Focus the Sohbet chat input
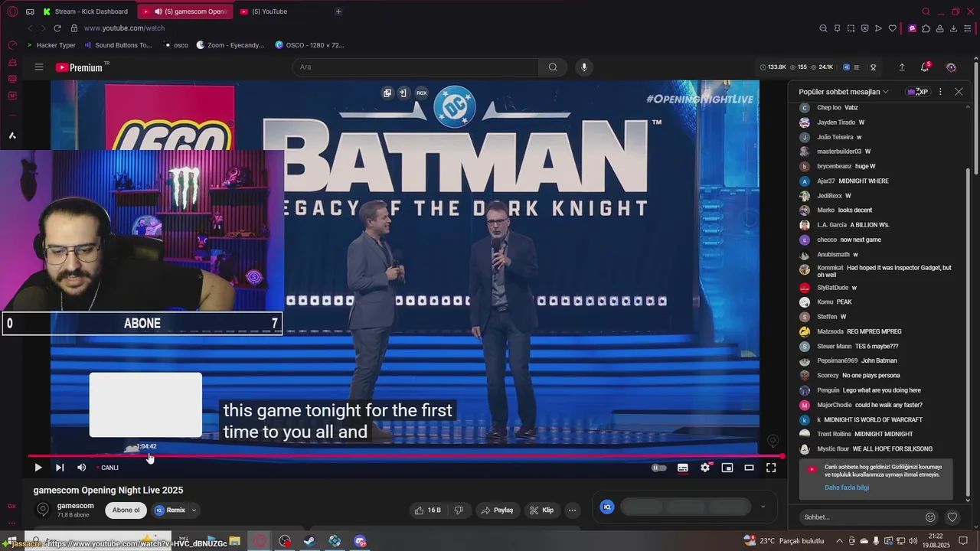 coord(860,517)
